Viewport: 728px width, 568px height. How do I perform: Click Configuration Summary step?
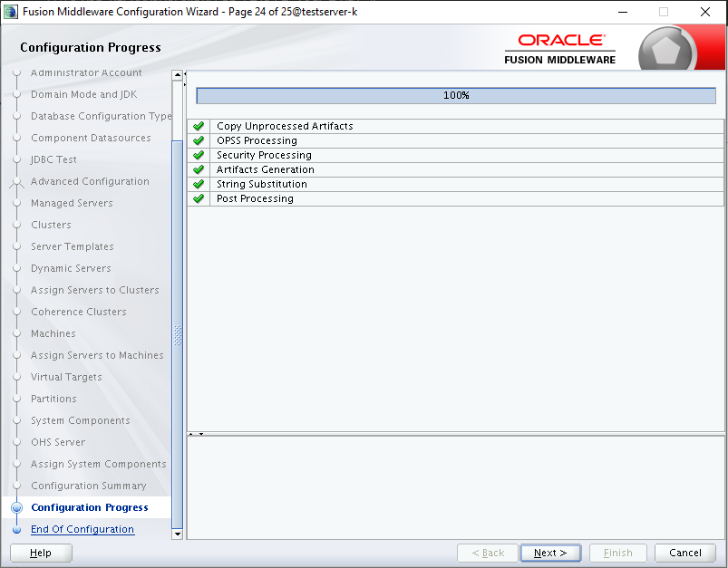click(88, 486)
